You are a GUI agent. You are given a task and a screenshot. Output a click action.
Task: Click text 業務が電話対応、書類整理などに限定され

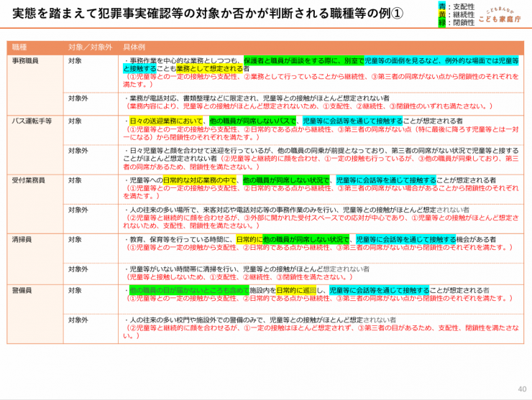[x=193, y=98]
